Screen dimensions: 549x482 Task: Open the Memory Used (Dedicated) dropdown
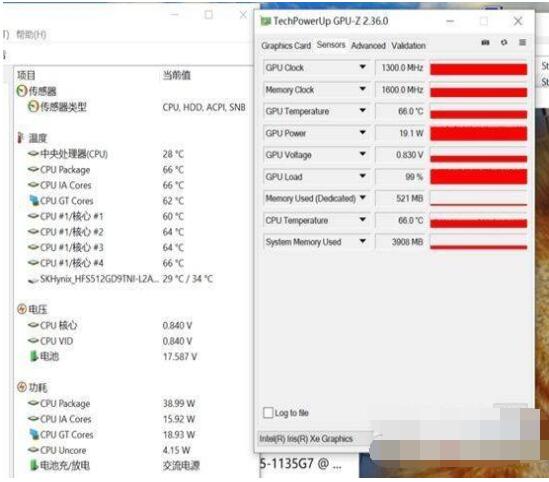(x=363, y=198)
